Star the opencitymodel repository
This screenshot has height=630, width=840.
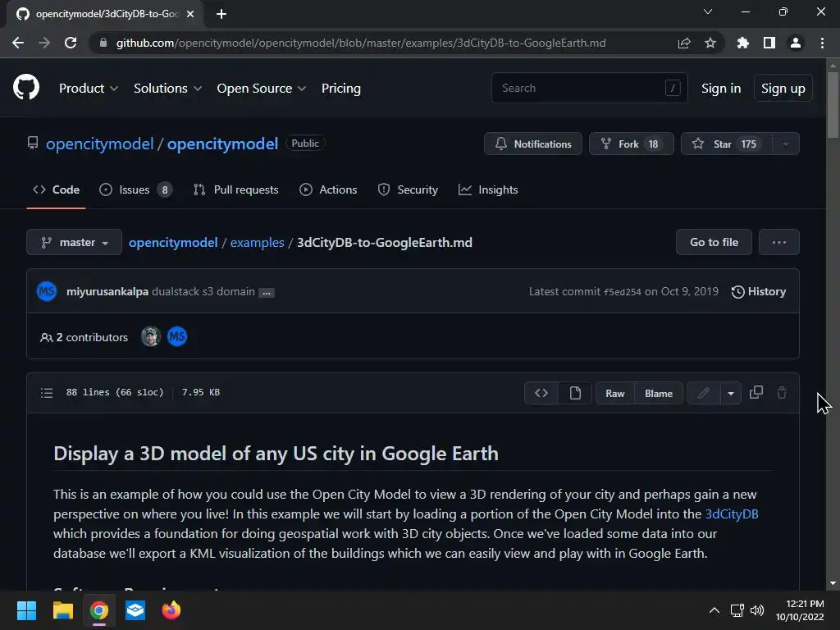coord(726,144)
